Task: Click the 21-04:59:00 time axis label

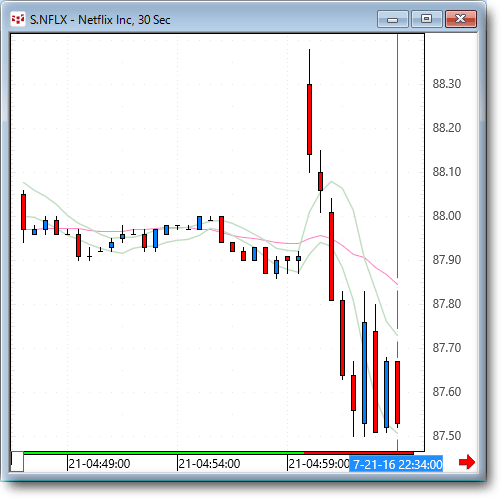Action: coord(319,464)
